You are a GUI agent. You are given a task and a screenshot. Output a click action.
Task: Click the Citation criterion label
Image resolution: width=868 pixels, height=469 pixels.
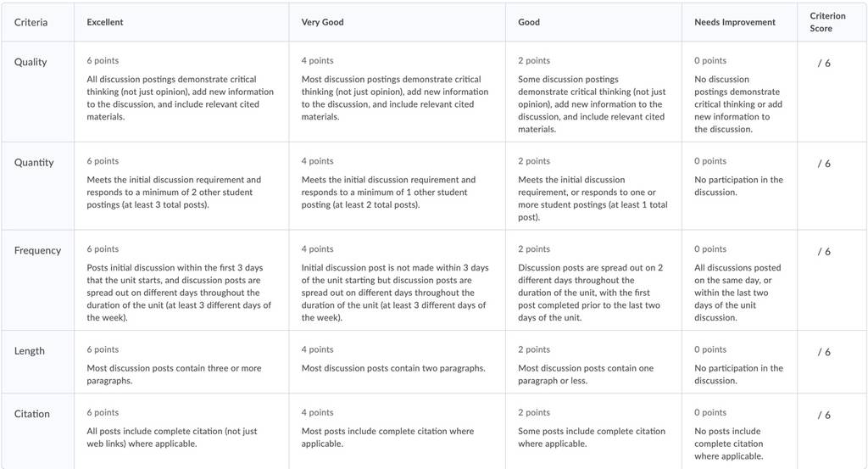click(x=32, y=414)
